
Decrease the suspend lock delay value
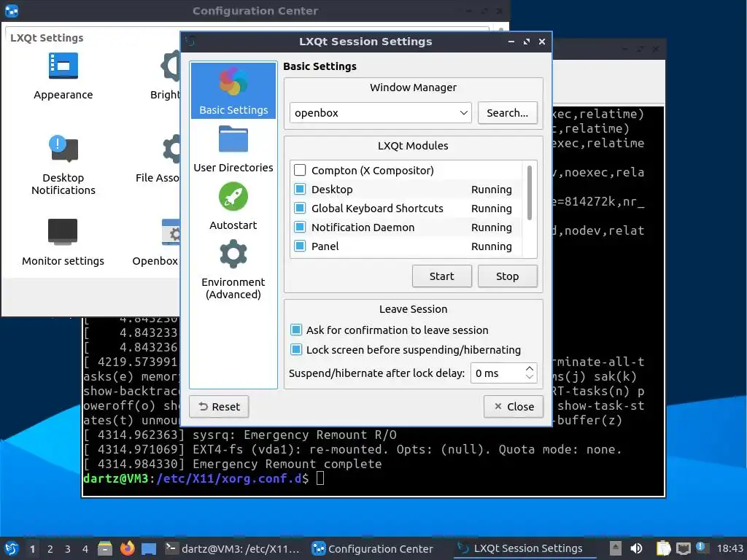(x=530, y=377)
